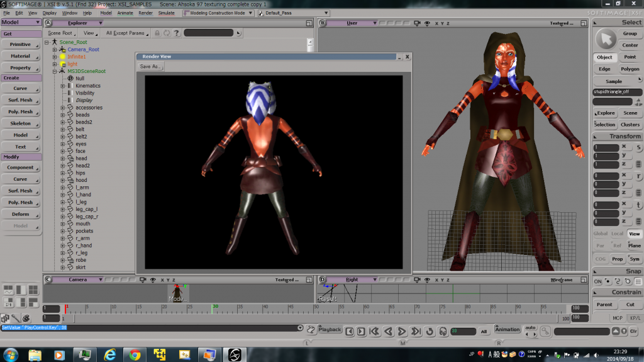Enable the Prop proportional button

click(x=618, y=259)
